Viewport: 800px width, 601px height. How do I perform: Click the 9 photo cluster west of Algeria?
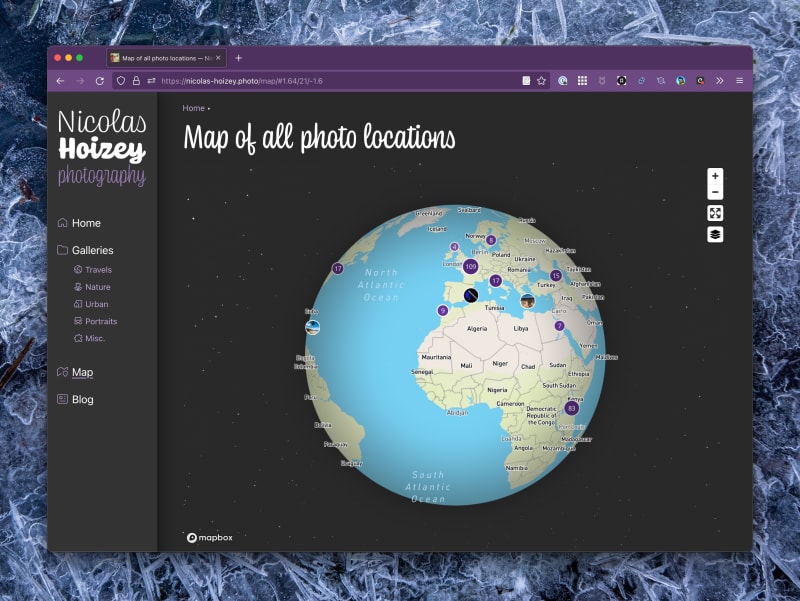tap(443, 310)
